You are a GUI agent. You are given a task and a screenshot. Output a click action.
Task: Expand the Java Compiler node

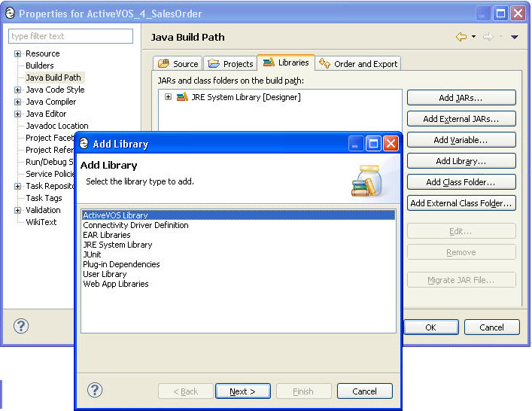[x=17, y=102]
